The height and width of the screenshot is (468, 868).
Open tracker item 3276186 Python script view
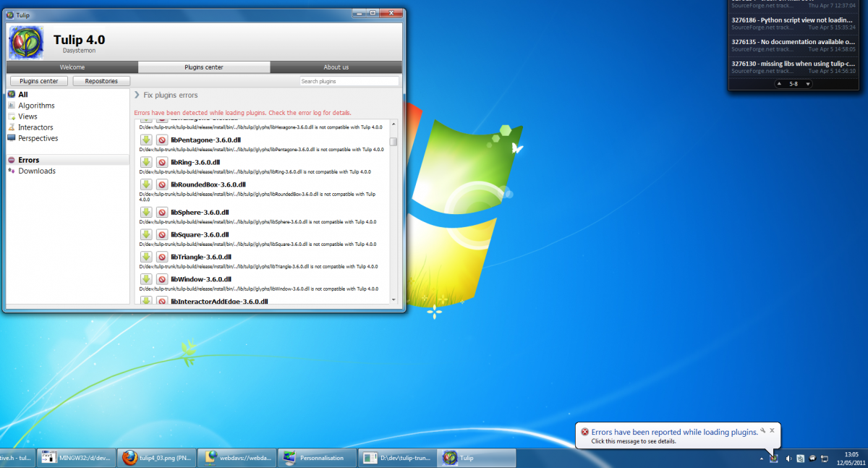point(793,23)
